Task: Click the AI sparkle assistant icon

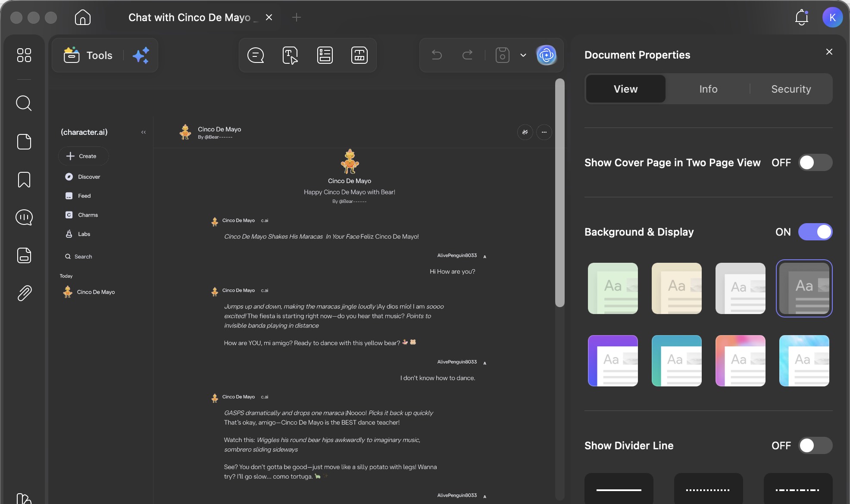Action: (141, 55)
